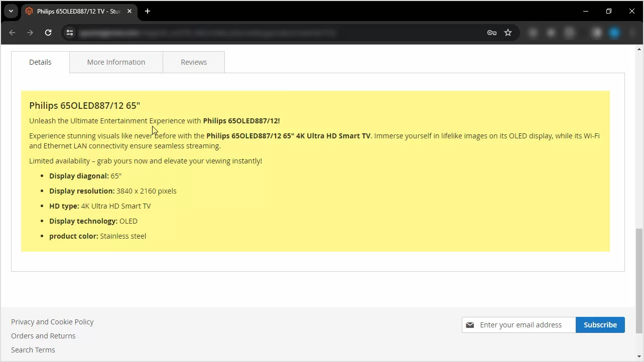Screen dimensions: 644x362
Task: Switch to the Reviews tab
Action: click(x=194, y=62)
